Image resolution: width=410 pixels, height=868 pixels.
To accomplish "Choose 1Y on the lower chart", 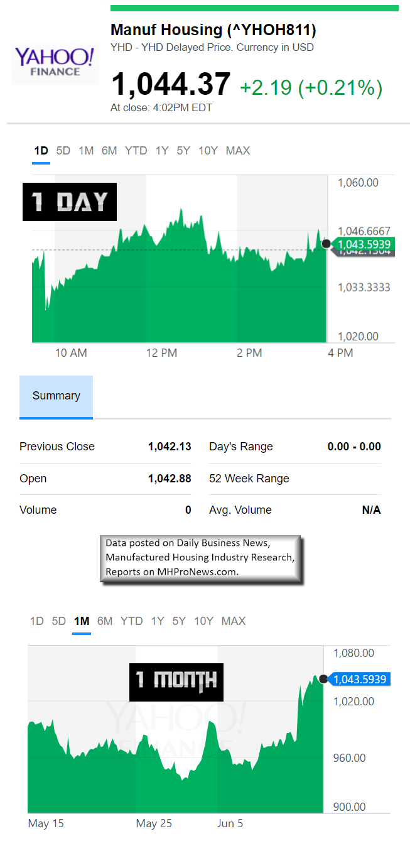I will click(158, 621).
